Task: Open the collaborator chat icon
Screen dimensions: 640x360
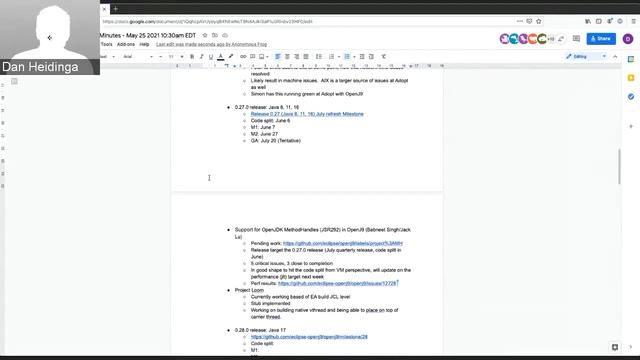Action: pos(561,39)
